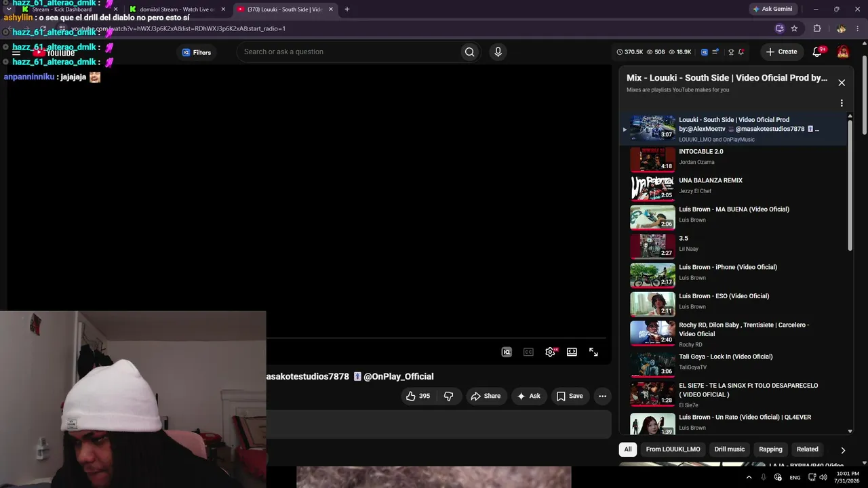Select the Rapping chip
The height and width of the screenshot is (488, 868).
(x=770, y=449)
